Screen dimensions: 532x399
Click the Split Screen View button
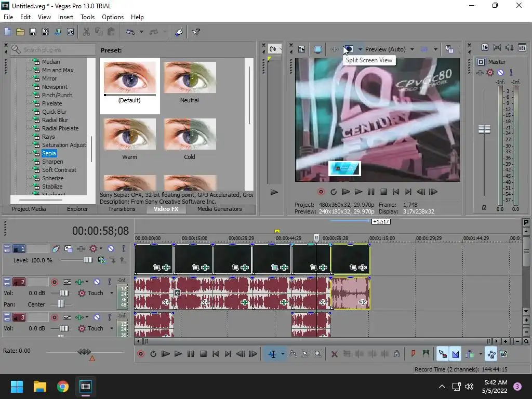click(x=349, y=49)
